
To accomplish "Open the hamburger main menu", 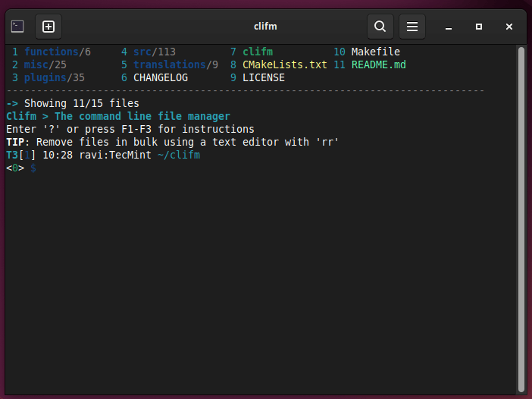I will pyautogui.click(x=412, y=27).
